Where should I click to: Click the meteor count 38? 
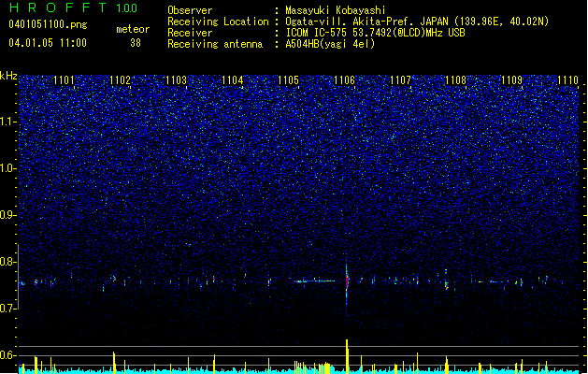tap(136, 43)
